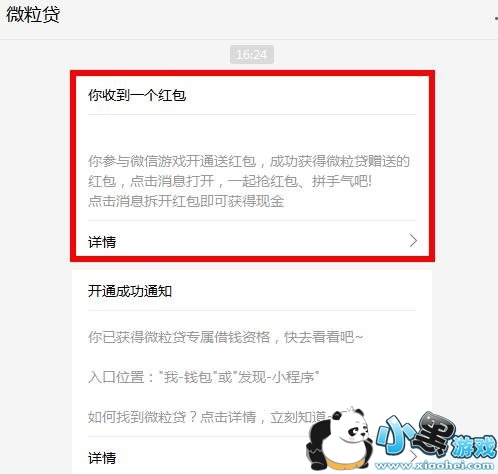Select the 你收到一个红包 card title
Viewport: 498px width, 474px height.
pyautogui.click(x=137, y=95)
